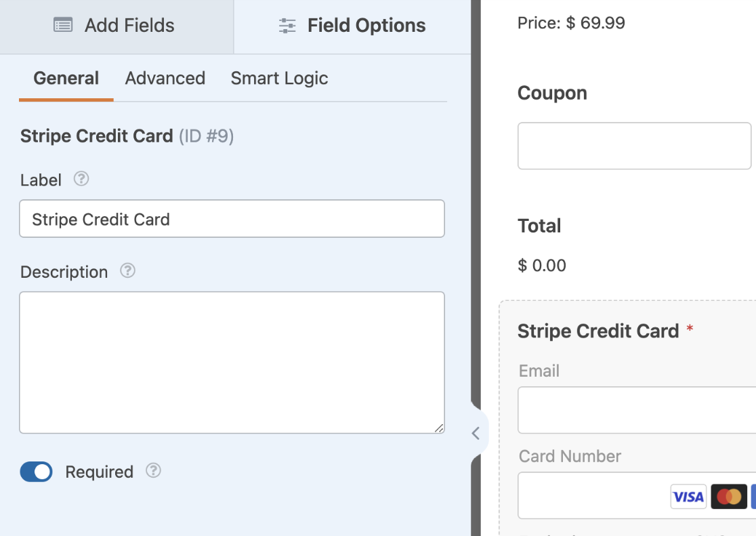Screen dimensions: 756x536
Task: Toggle the Required switch off
Action: (36, 472)
